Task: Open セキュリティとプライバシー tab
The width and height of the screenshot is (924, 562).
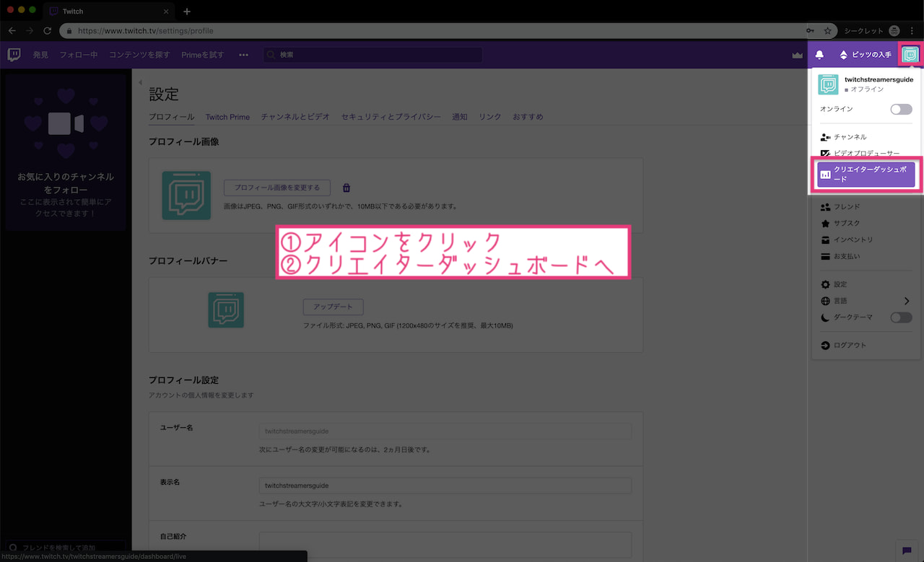Action: pyautogui.click(x=391, y=117)
